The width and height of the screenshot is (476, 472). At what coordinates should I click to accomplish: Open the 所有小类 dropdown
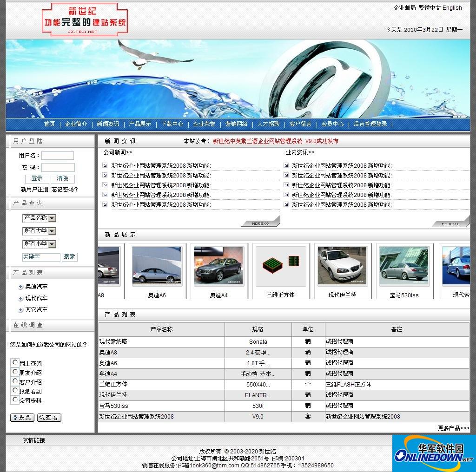(x=39, y=244)
